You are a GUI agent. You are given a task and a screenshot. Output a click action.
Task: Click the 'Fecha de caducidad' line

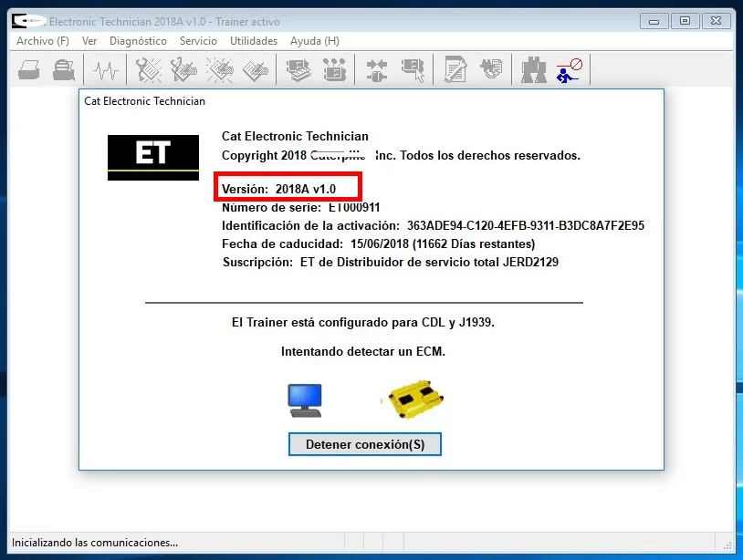378,244
